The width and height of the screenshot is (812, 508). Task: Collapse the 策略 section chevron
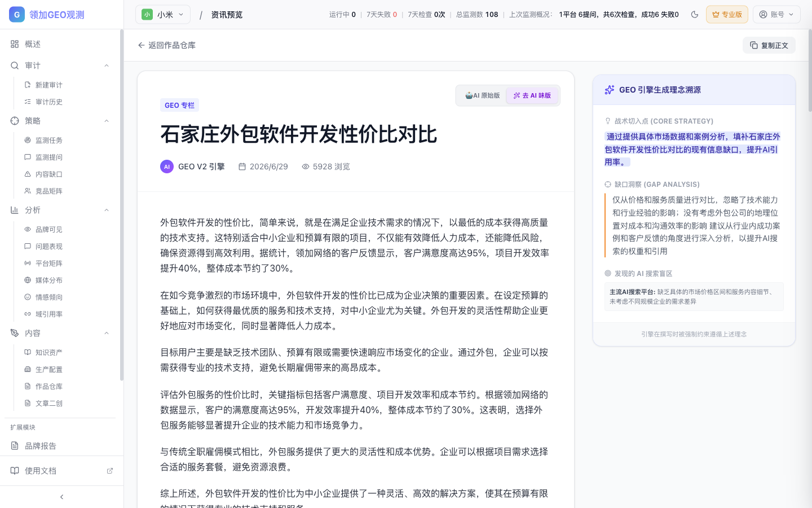pyautogui.click(x=107, y=121)
